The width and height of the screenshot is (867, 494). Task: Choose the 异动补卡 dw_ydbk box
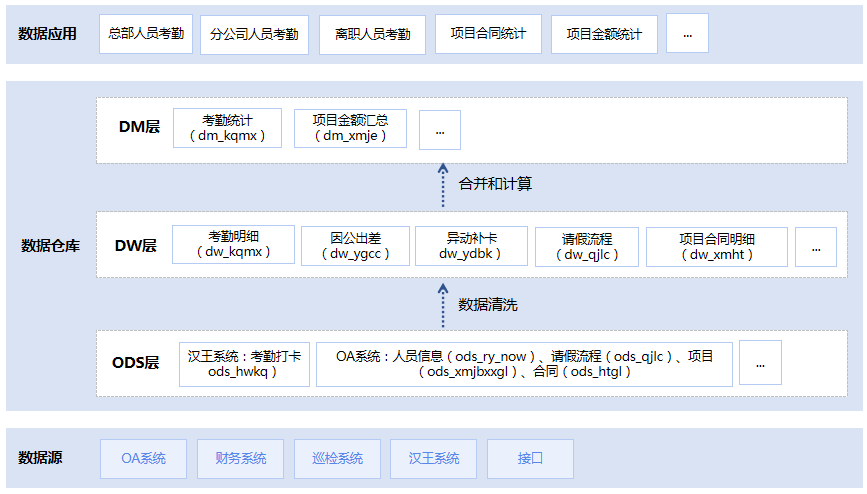(470, 245)
